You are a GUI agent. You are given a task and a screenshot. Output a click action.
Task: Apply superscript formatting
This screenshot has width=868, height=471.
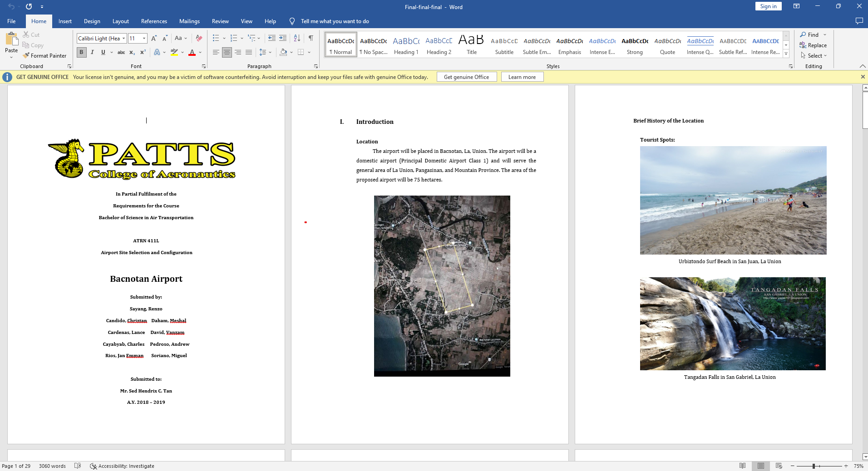click(143, 53)
